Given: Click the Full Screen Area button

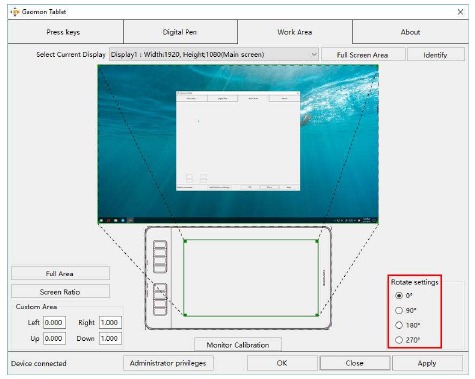Looking at the screenshot, I should point(363,55).
